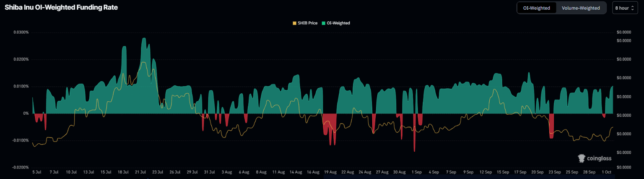Click the green OI-Weighted legend swatch

tap(323, 23)
